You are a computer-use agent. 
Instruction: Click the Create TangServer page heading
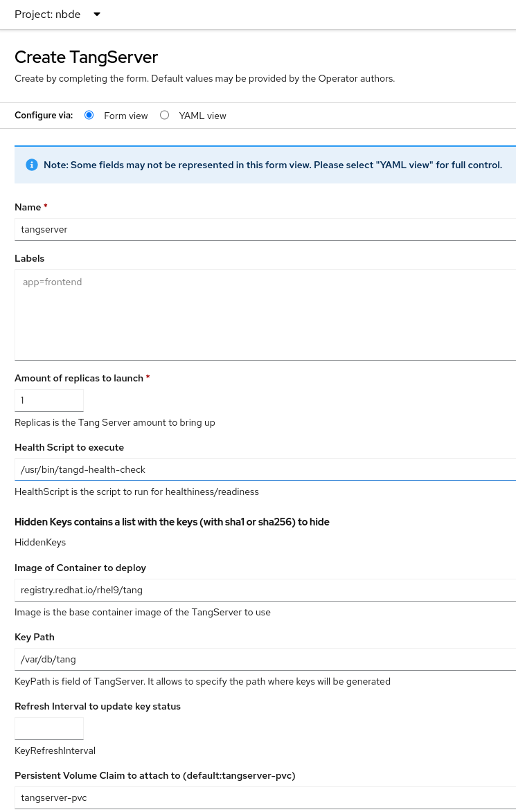click(x=87, y=57)
